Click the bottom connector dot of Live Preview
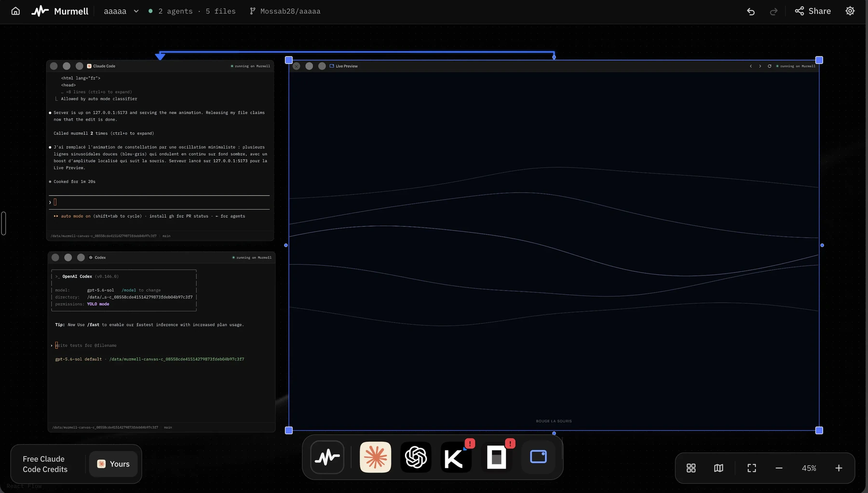Image resolution: width=868 pixels, height=493 pixels. pyautogui.click(x=554, y=433)
